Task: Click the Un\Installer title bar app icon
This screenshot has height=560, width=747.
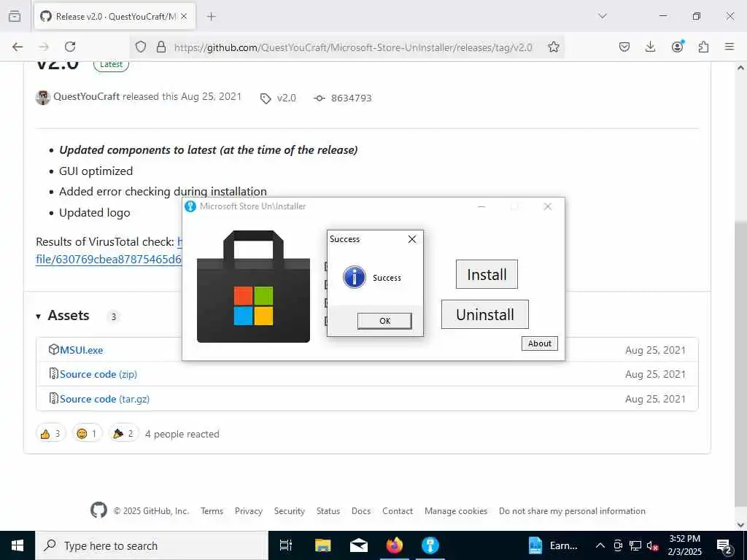Action: [x=190, y=206]
